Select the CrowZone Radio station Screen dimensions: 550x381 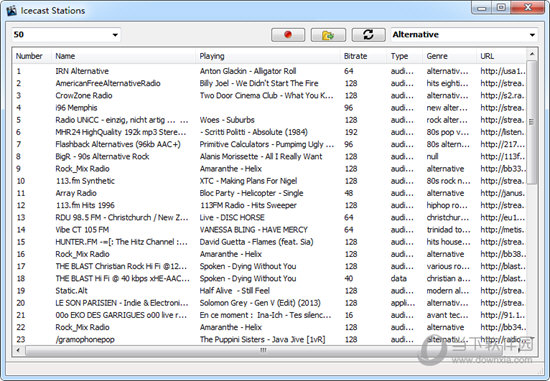tap(84, 96)
